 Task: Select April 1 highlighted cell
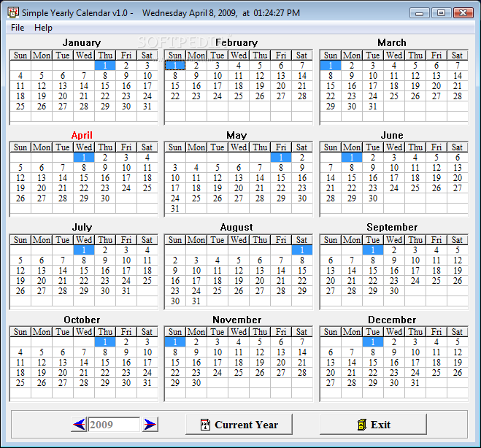[84, 158]
